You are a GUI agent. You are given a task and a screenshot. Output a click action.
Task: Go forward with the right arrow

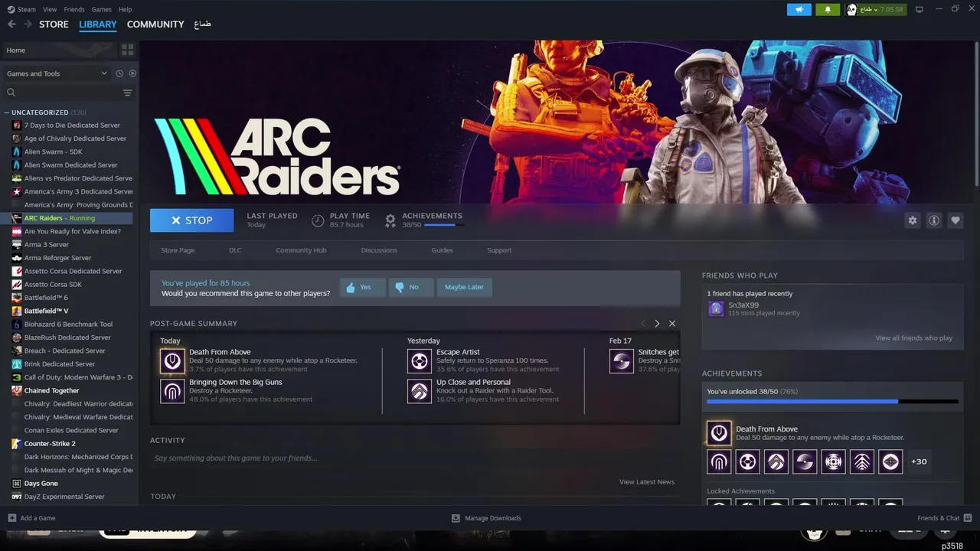(28, 24)
